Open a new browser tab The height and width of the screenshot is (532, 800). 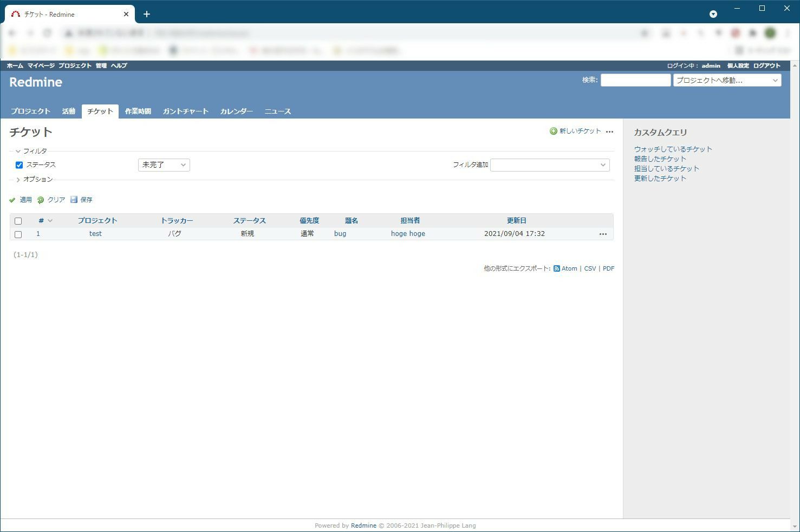tap(147, 14)
